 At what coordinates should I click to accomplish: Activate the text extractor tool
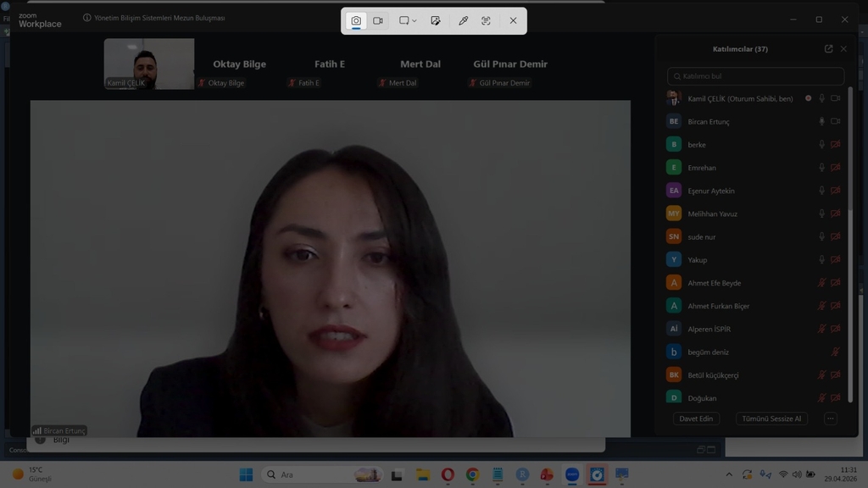click(x=486, y=20)
